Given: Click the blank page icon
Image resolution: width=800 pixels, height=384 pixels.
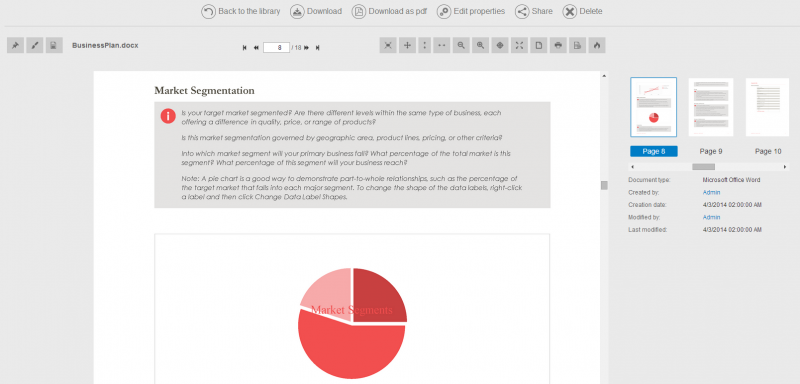Looking at the screenshot, I should tap(538, 45).
